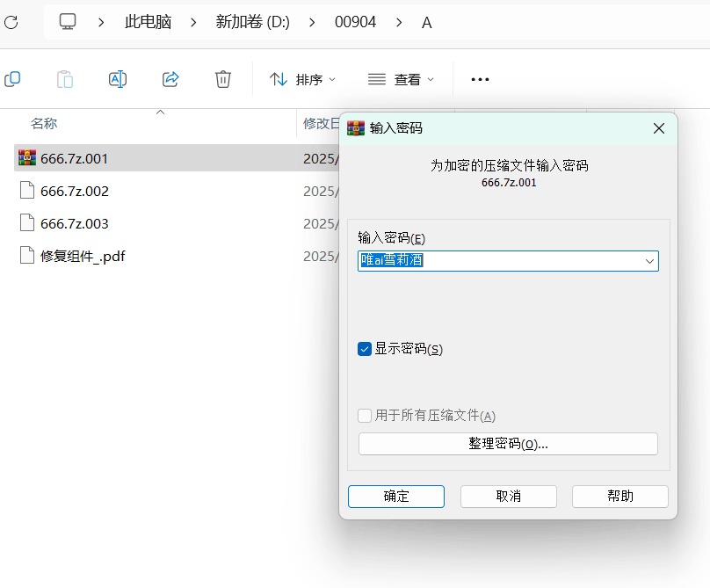This screenshot has width=710, height=588.
Task: Click the refresh icon in address bar
Action: pos(11,22)
